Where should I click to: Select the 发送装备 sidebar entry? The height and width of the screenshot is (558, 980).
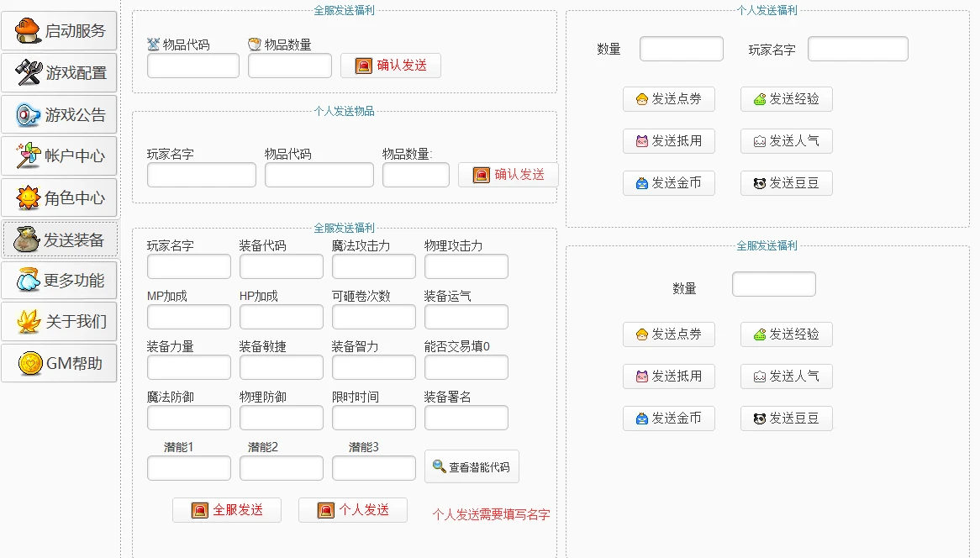click(59, 239)
